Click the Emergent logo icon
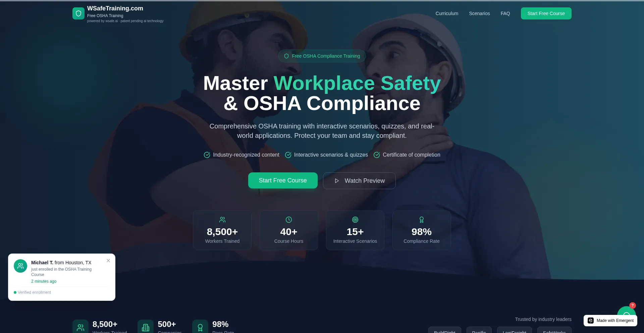644x333 pixels. [x=591, y=321]
